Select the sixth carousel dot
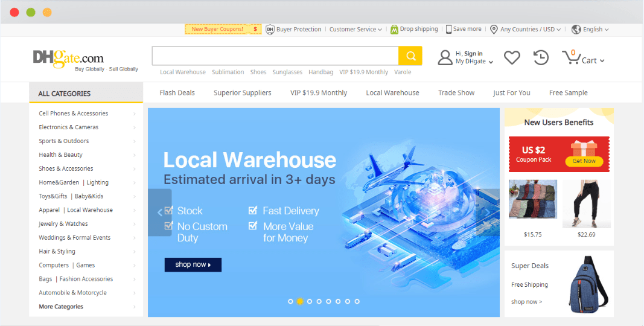Viewport: 644px width, 326px height. click(338, 301)
